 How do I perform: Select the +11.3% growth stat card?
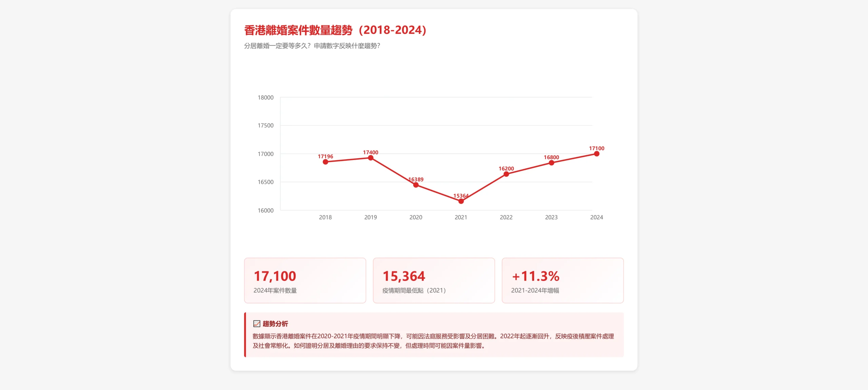click(x=563, y=280)
